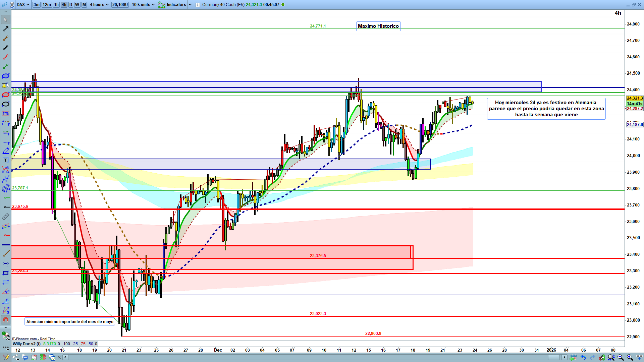Open the order book bars icon
This screenshot has height=362, width=644.
[43, 357]
